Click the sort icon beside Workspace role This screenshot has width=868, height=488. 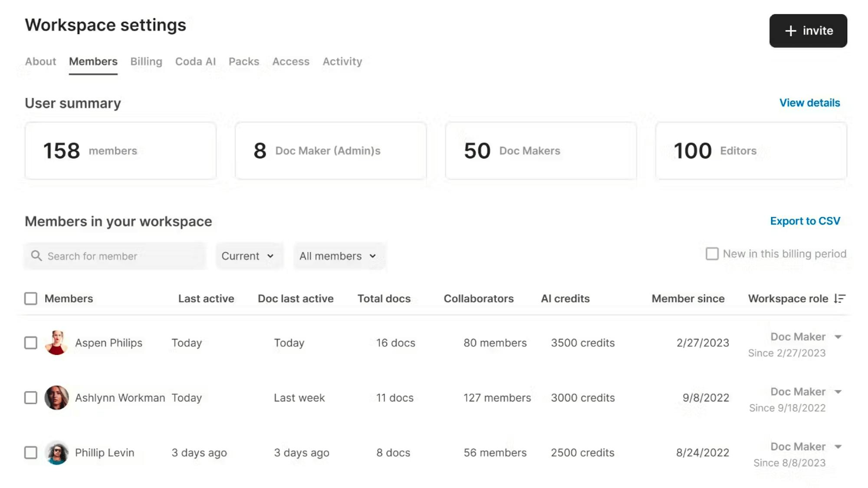[x=840, y=298]
